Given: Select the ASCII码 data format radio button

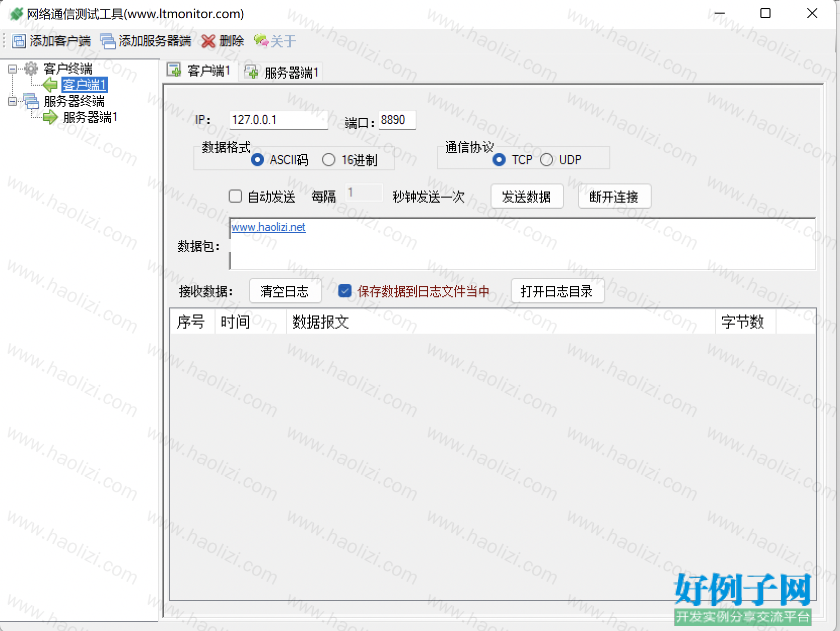Looking at the screenshot, I should coord(257,160).
